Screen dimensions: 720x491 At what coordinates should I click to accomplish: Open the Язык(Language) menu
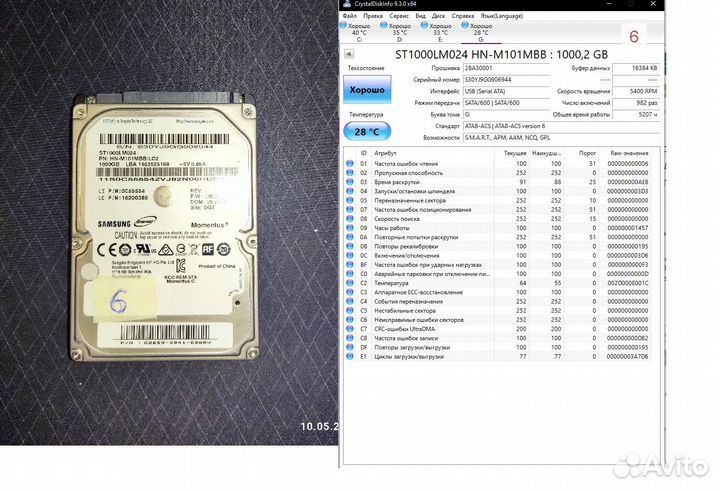click(502, 16)
